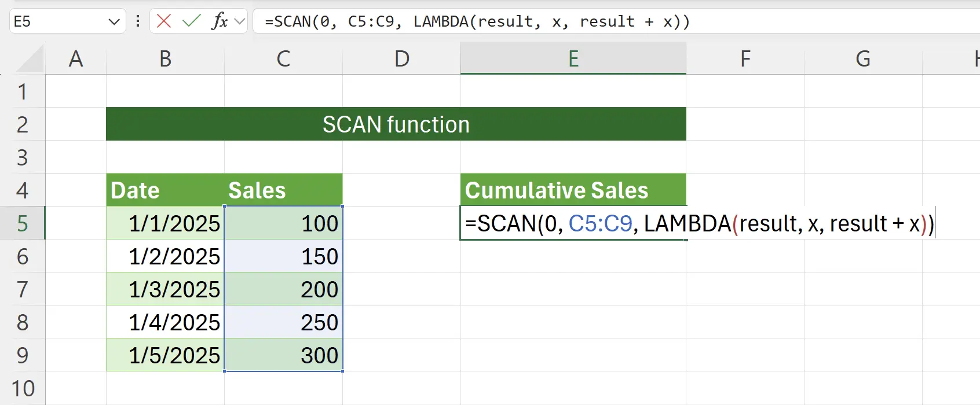980x405 pixels.
Task: Select row 10 header
Action: click(23, 388)
